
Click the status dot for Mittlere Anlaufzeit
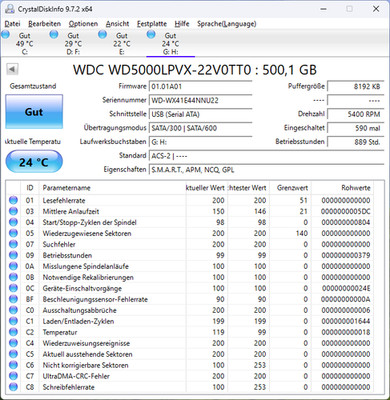[x=13, y=211]
